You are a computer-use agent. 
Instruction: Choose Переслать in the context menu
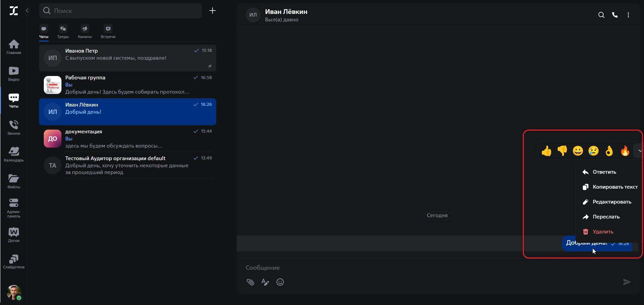[x=609, y=217]
